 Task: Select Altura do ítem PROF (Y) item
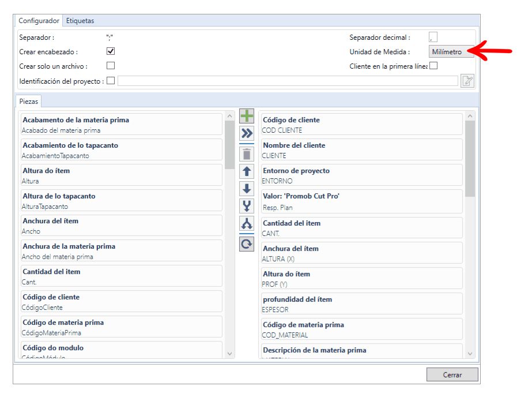[x=361, y=279]
